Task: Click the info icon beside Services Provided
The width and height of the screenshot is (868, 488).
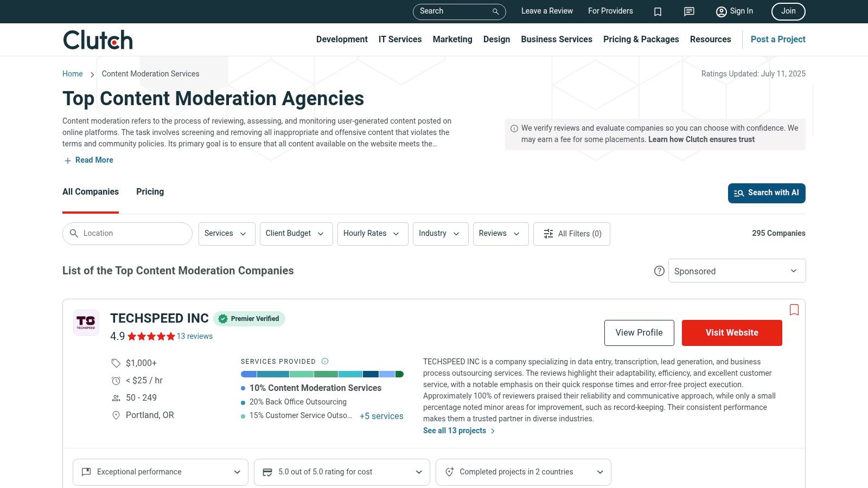Action: 325,361
